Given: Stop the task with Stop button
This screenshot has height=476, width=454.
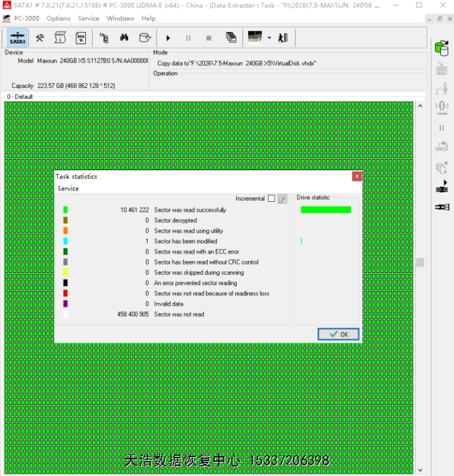Looking at the screenshot, I should click(x=209, y=38).
